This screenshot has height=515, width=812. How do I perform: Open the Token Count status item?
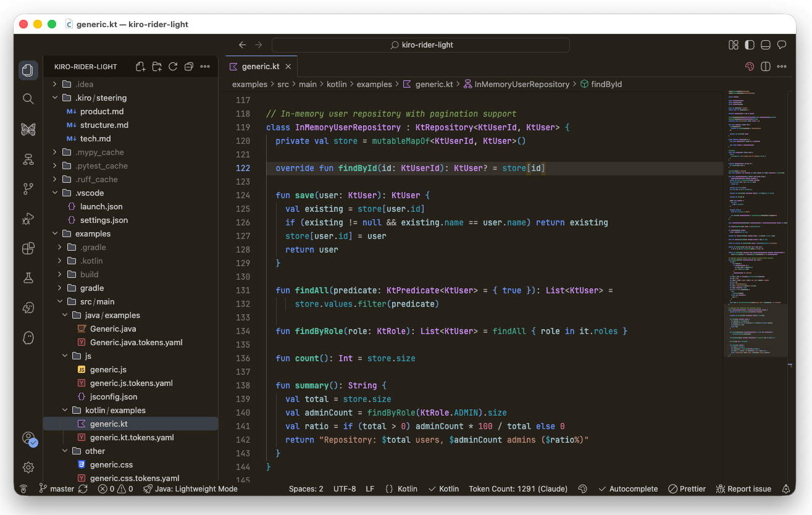[x=518, y=489]
